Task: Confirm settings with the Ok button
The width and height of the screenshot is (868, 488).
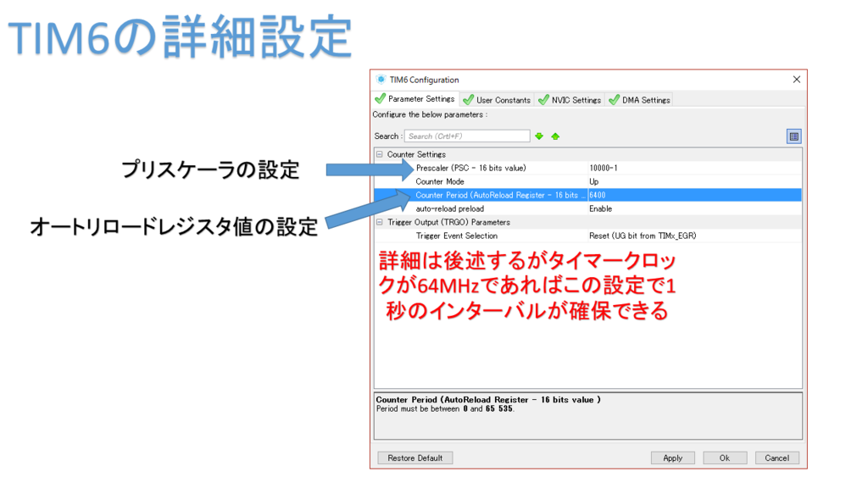Action: pyautogui.click(x=725, y=457)
